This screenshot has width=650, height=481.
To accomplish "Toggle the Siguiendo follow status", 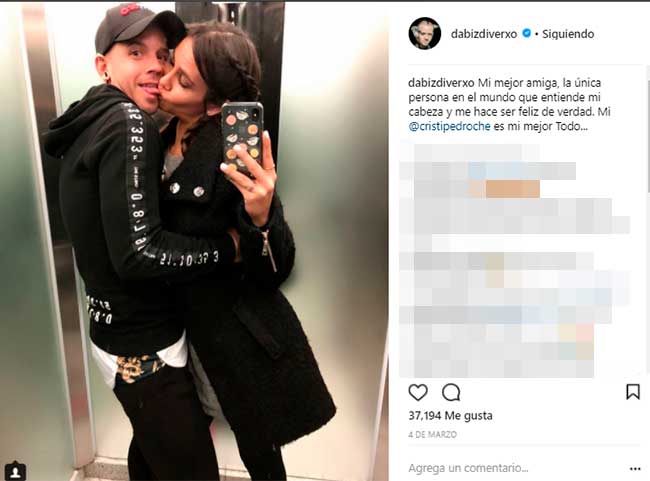I will [568, 34].
